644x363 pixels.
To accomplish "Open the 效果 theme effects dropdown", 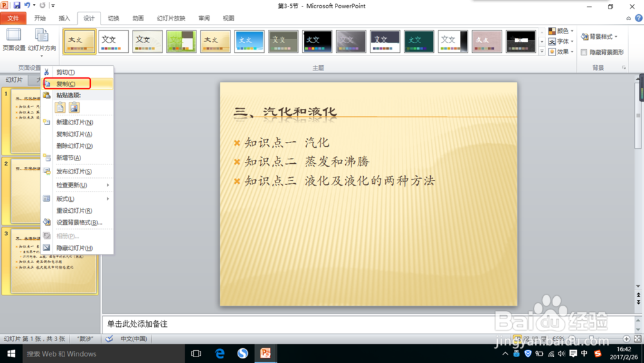I will 561,52.
